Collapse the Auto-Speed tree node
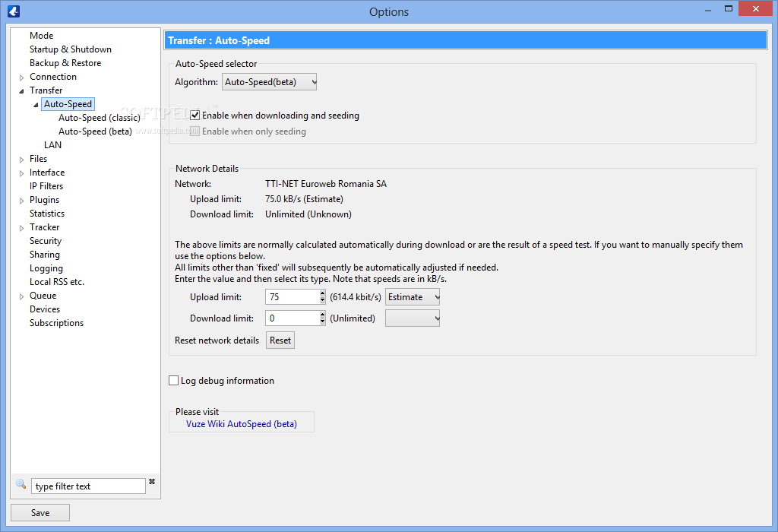This screenshot has width=778, height=532. pyautogui.click(x=36, y=105)
